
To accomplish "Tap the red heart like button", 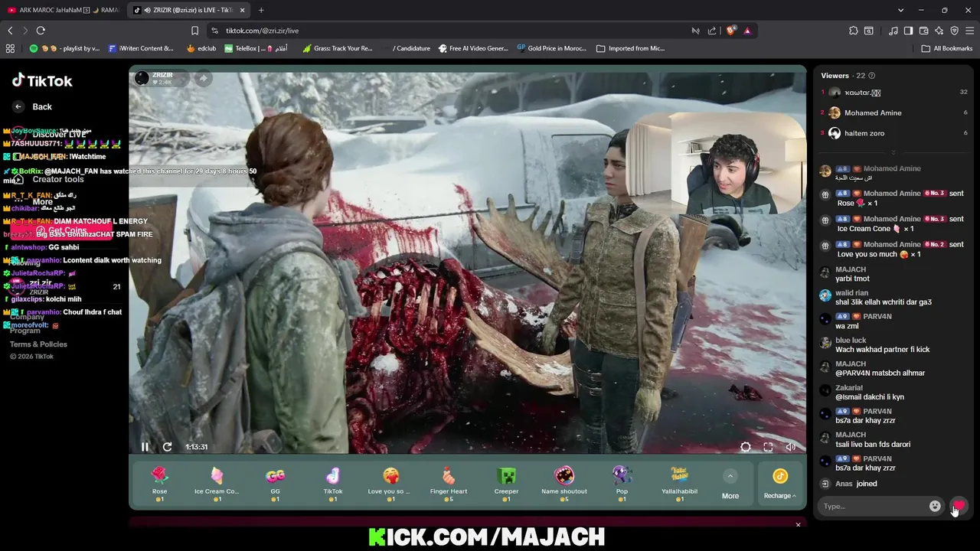I will point(959,506).
